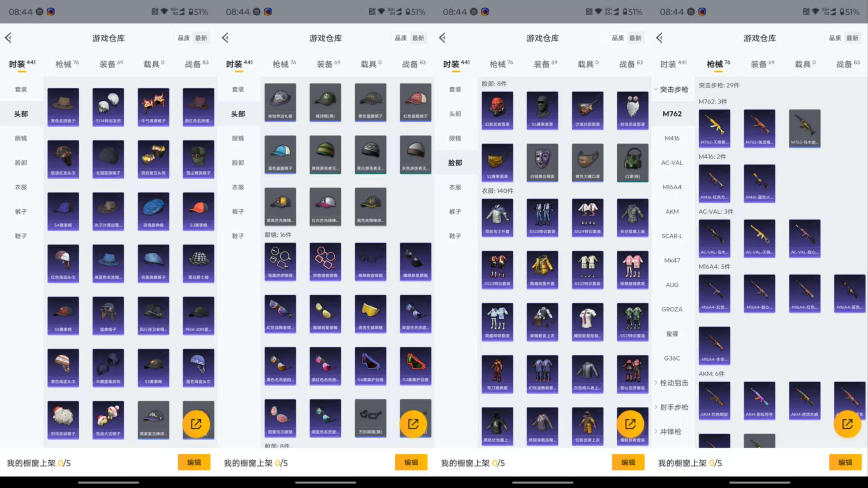Switch sort to 品质 in the rightmost panel
The height and width of the screenshot is (488, 868).
coord(834,38)
